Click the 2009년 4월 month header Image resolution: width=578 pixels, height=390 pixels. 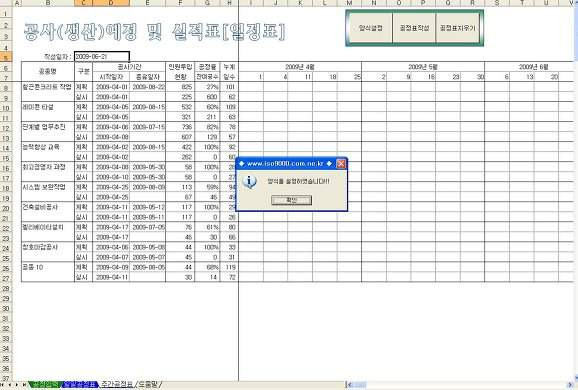pyautogui.click(x=300, y=67)
